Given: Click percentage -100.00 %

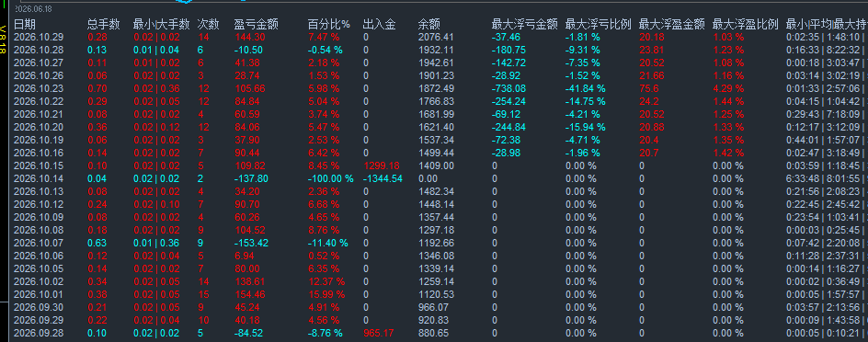Looking at the screenshot, I should click(330, 178).
